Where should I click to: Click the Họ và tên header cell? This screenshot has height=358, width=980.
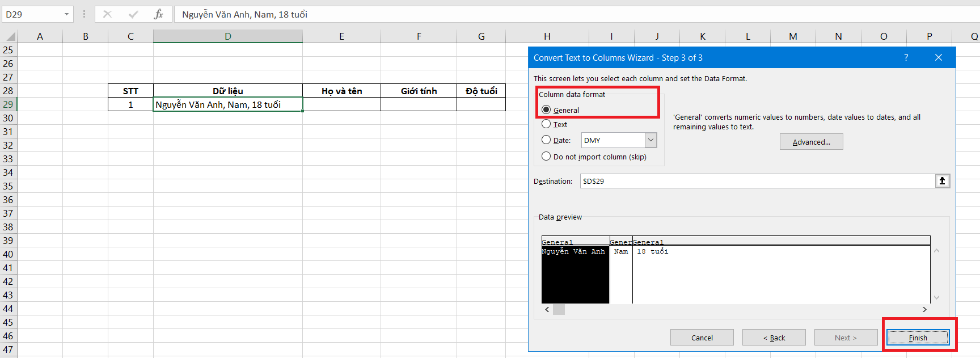pyautogui.click(x=341, y=91)
